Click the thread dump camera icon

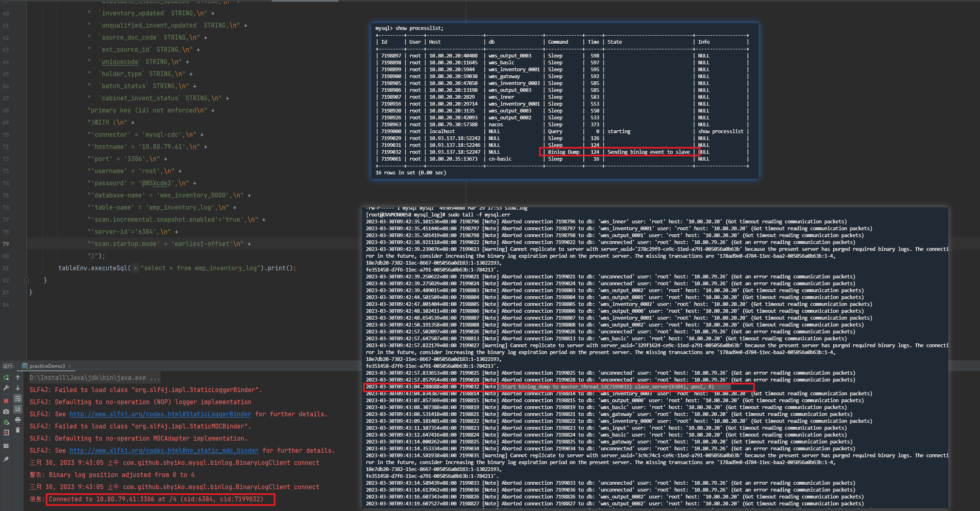pos(6,411)
